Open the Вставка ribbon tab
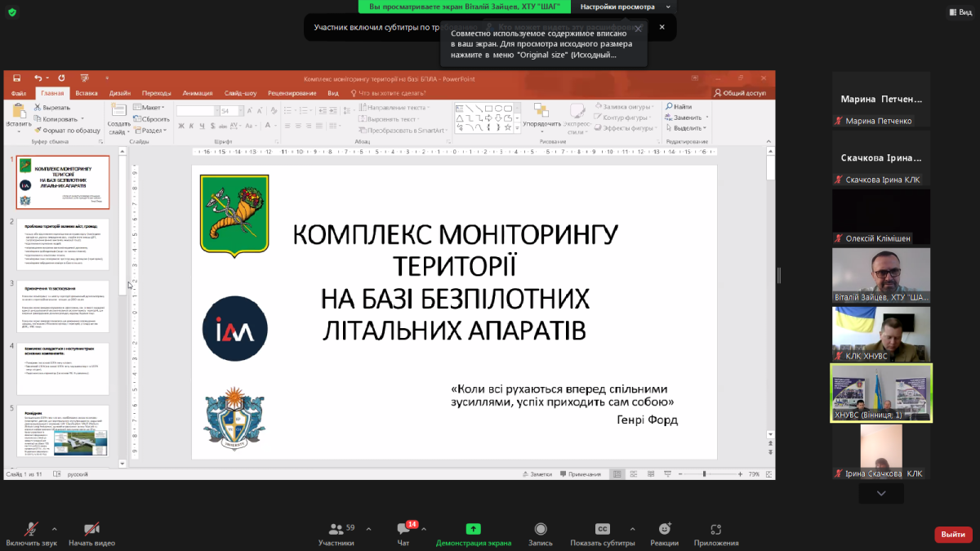This screenshot has height=551, width=980. pos(86,93)
